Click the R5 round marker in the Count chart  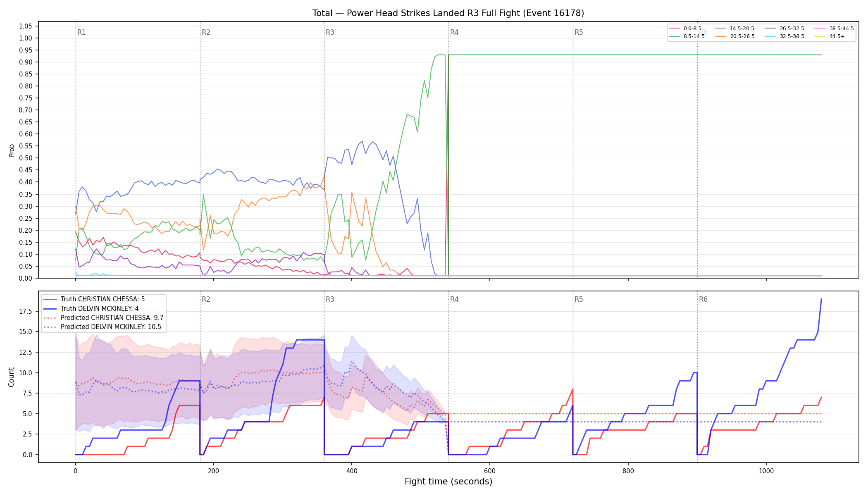(579, 299)
